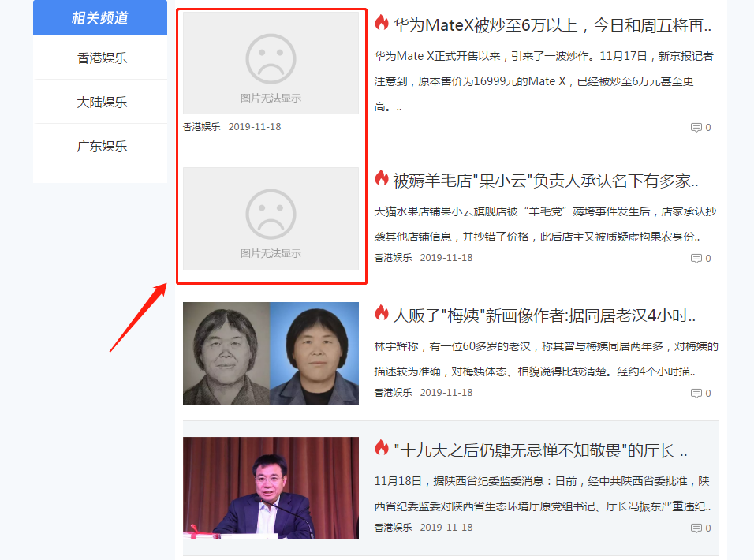Viewport: 754px width, 560px height.
Task: Click flame icon beside 果小云 headline
Action: [x=382, y=179]
